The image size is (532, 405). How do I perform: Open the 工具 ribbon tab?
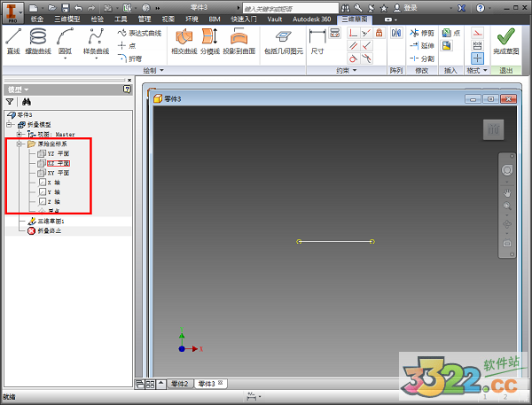coord(121,19)
